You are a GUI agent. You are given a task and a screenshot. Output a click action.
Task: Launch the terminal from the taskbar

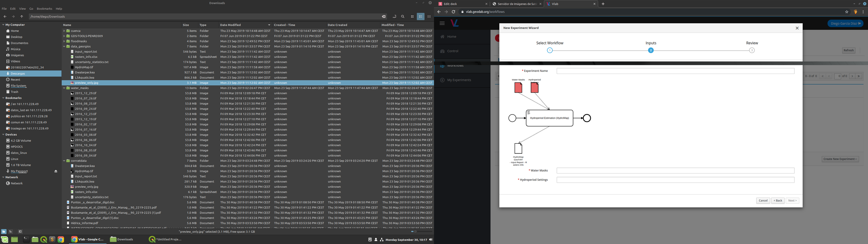(x=26, y=239)
